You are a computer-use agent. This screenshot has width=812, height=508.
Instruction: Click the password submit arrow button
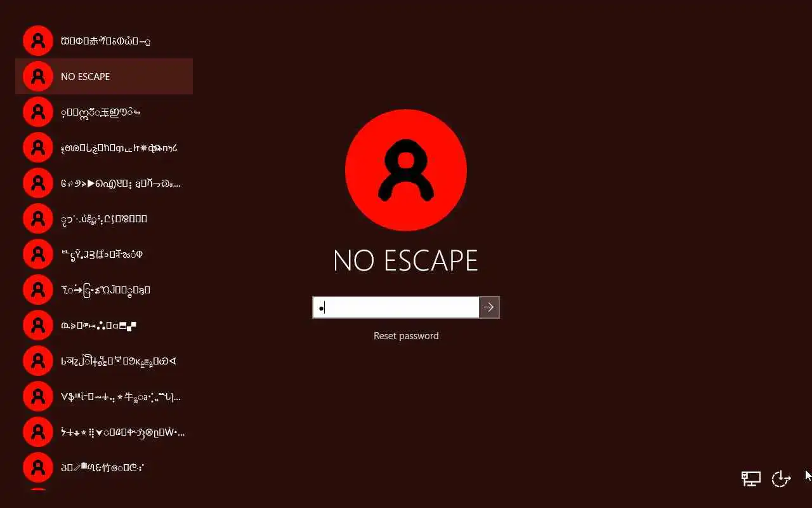pyautogui.click(x=489, y=307)
